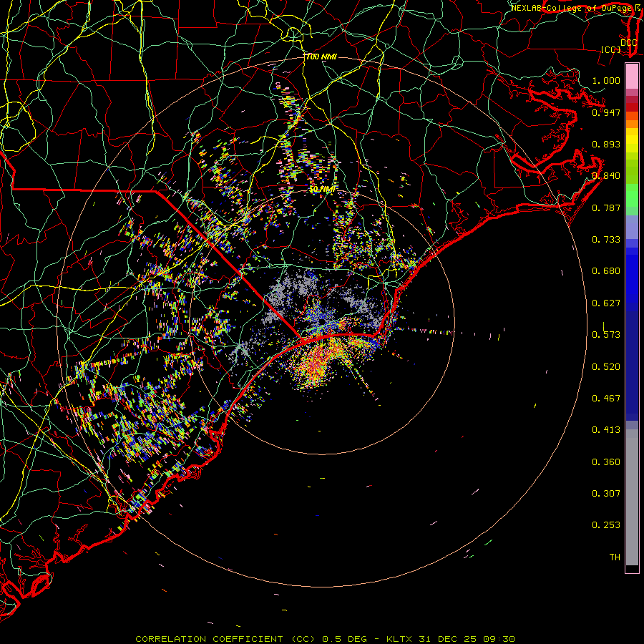644x644 pixels.
Task: Click the 0.520 legend value
Action: point(606,367)
